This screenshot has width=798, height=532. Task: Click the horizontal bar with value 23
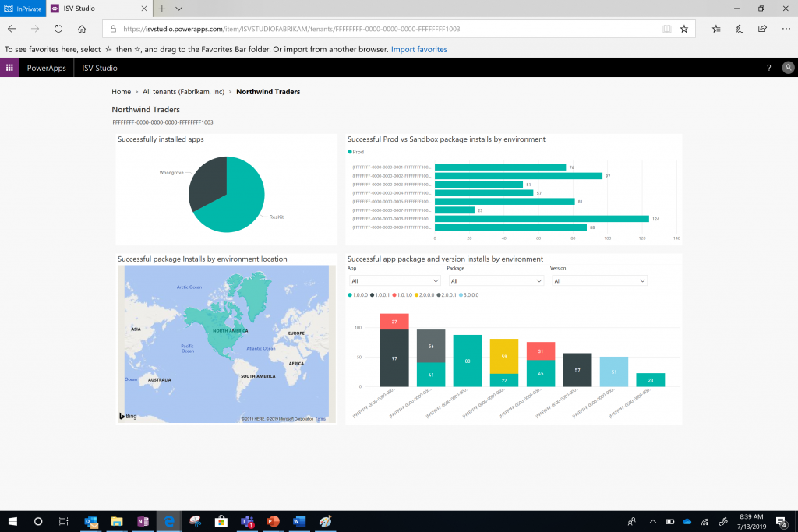(x=454, y=210)
